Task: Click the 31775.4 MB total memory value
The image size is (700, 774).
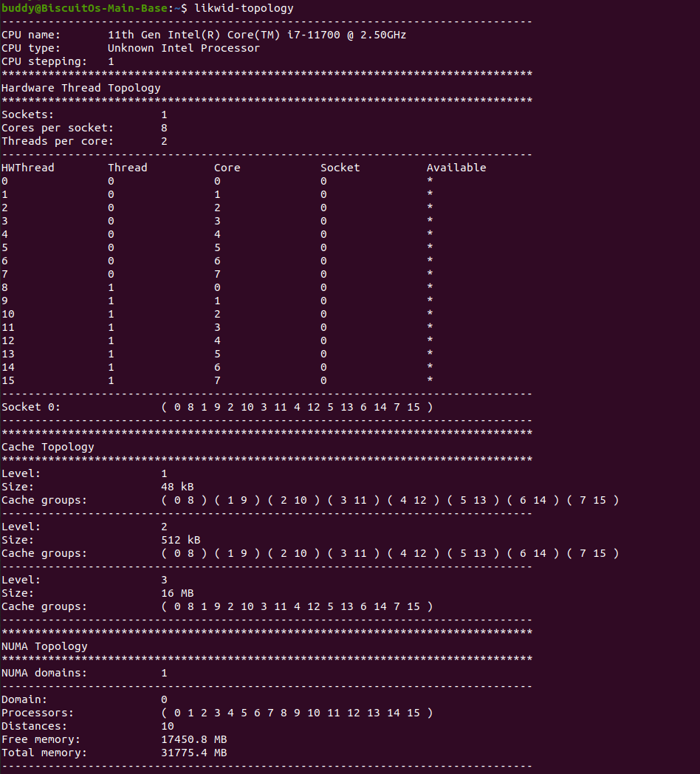Action: 193,753
